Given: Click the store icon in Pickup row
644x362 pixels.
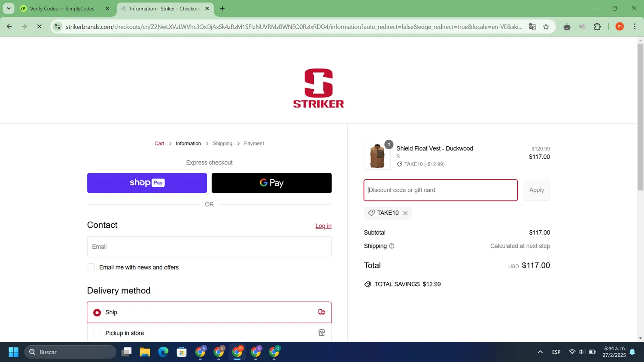Looking at the screenshot, I should pos(322,333).
